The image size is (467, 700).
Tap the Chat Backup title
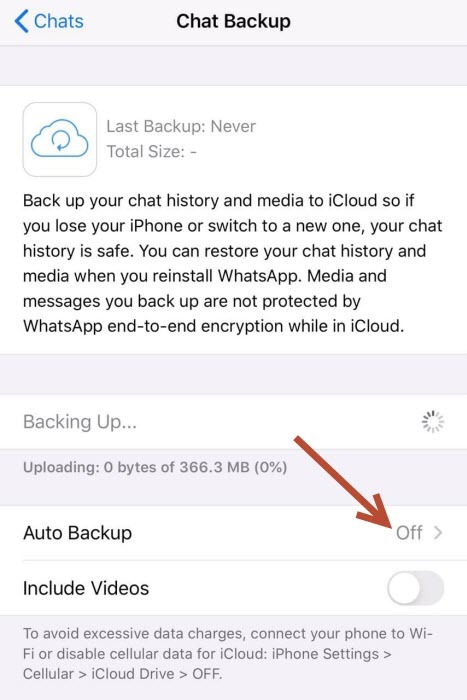coord(234,21)
